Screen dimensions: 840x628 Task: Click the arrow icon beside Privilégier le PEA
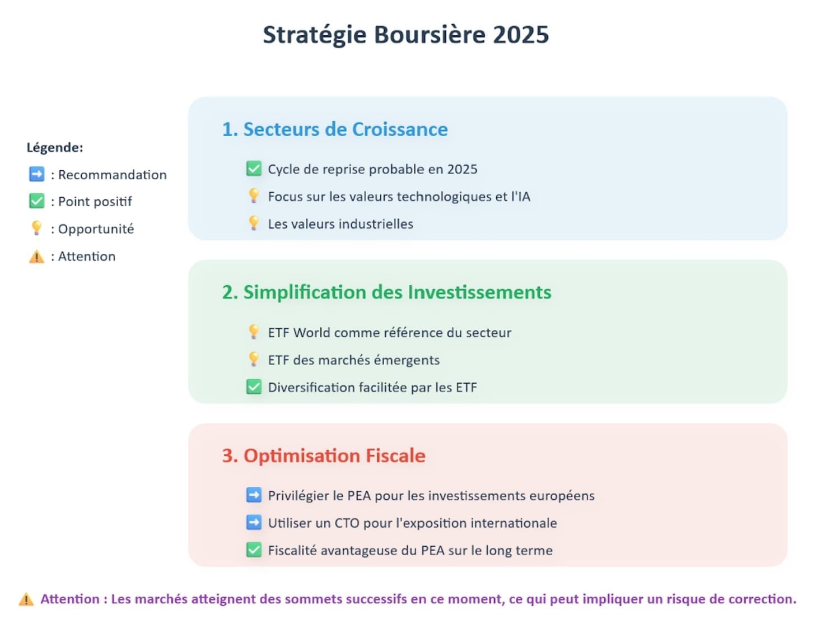pos(254,495)
